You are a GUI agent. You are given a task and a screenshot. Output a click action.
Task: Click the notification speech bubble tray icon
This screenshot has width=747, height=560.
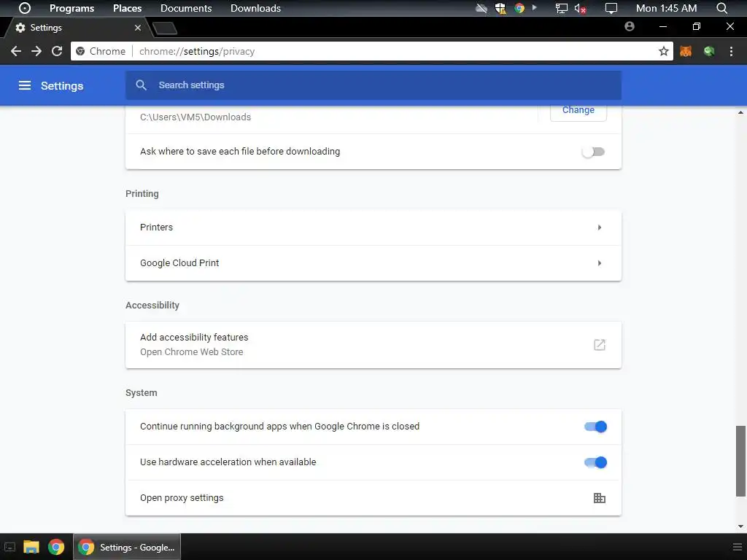(x=611, y=8)
